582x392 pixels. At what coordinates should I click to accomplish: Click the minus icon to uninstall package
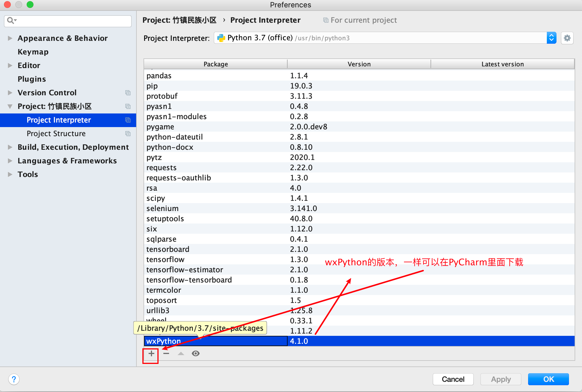pos(166,353)
